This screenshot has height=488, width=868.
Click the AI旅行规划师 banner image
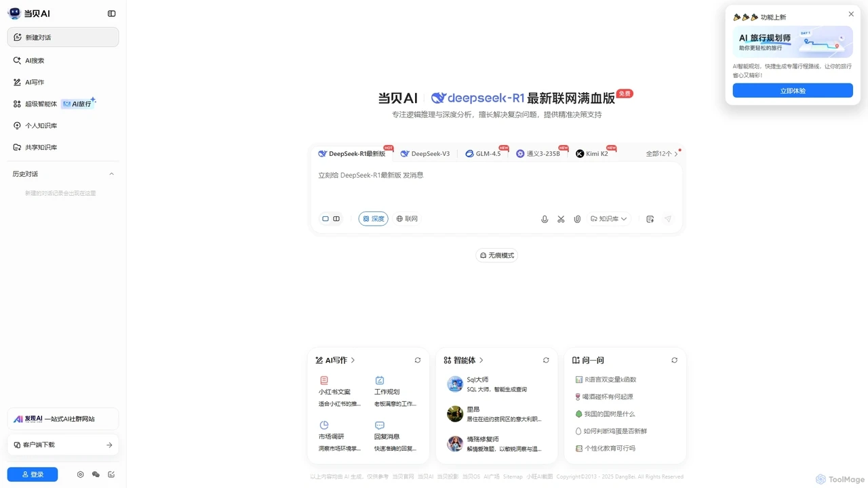793,42
